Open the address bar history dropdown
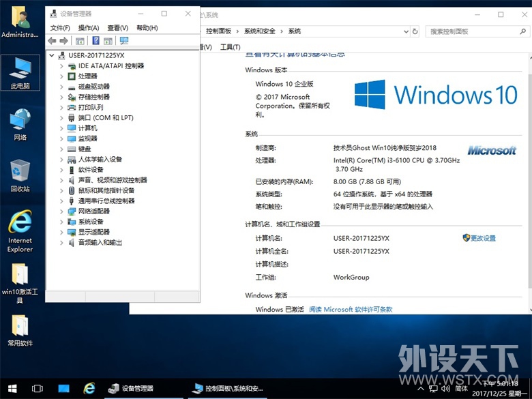Image resolution: width=532 pixels, height=399 pixels. pyautogui.click(x=406, y=31)
